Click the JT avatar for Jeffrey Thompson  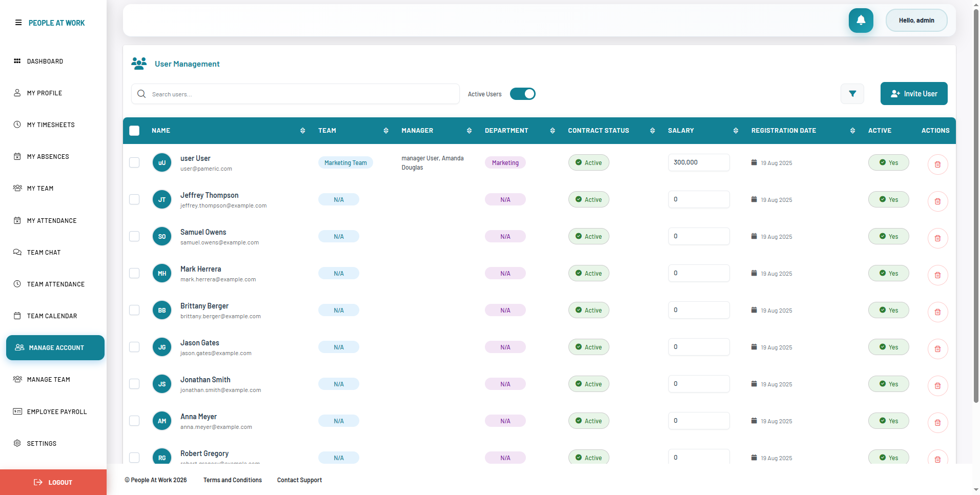coord(162,200)
